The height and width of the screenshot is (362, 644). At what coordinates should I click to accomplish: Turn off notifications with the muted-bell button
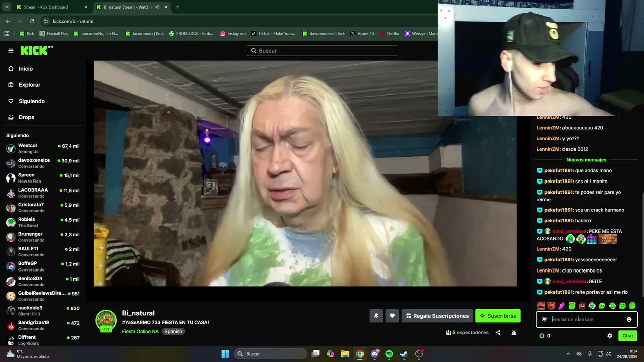(376, 316)
